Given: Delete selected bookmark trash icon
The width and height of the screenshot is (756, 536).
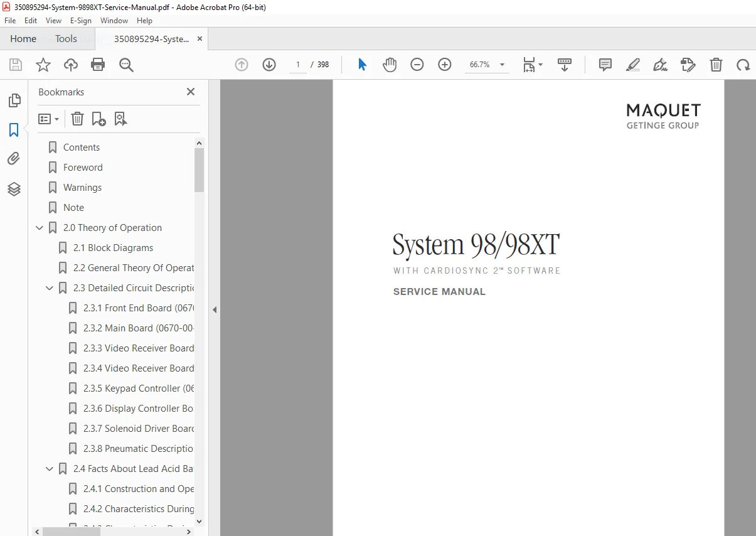Looking at the screenshot, I should pos(77,119).
